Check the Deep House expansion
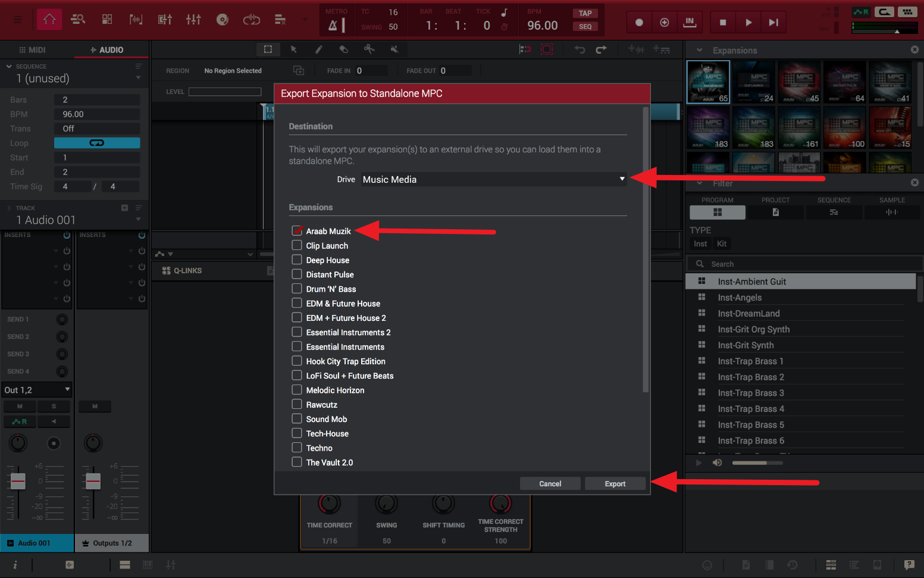 coord(297,260)
